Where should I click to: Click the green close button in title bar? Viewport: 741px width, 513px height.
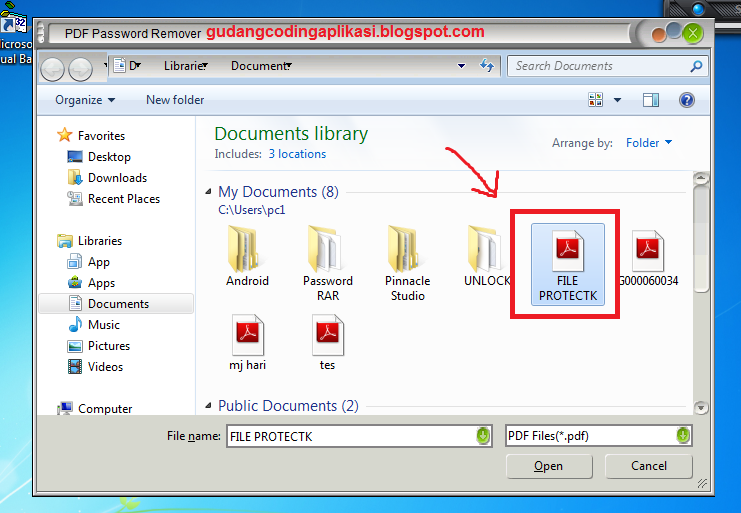tap(693, 33)
